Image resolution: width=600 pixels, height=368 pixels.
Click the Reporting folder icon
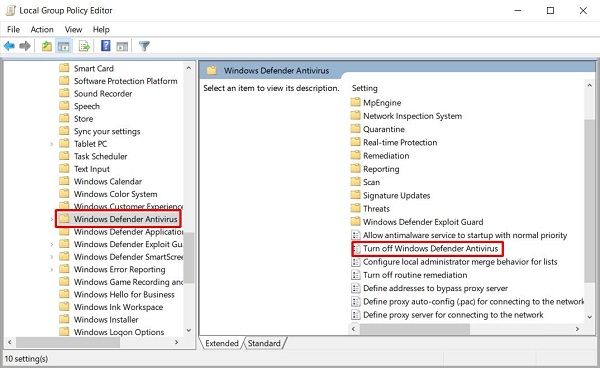tap(355, 169)
